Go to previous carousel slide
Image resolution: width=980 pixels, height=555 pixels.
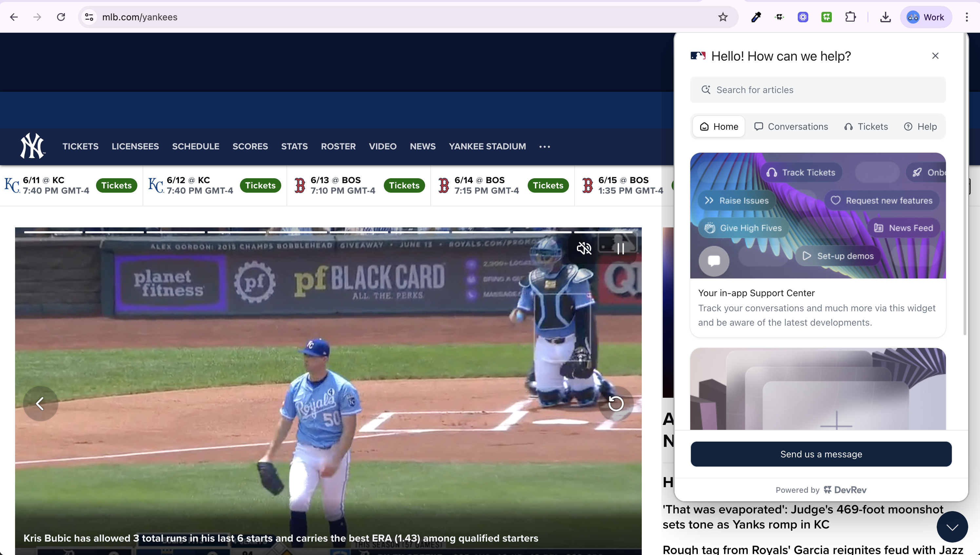pos(40,403)
